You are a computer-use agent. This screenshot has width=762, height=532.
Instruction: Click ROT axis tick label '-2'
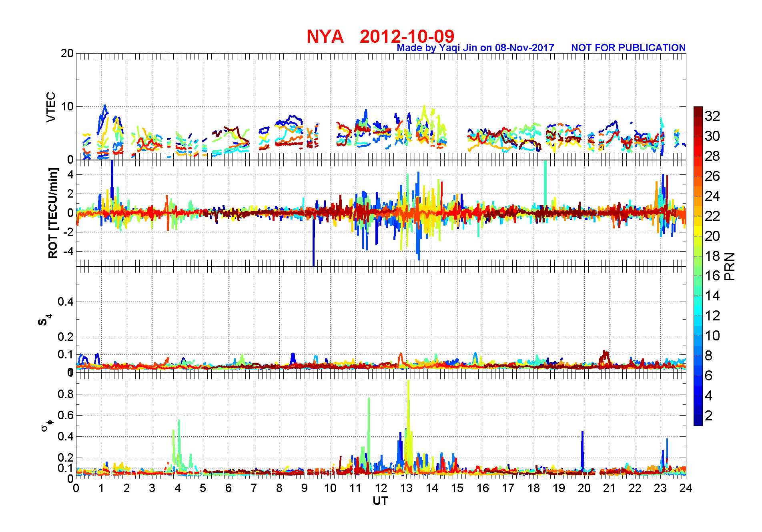point(68,232)
